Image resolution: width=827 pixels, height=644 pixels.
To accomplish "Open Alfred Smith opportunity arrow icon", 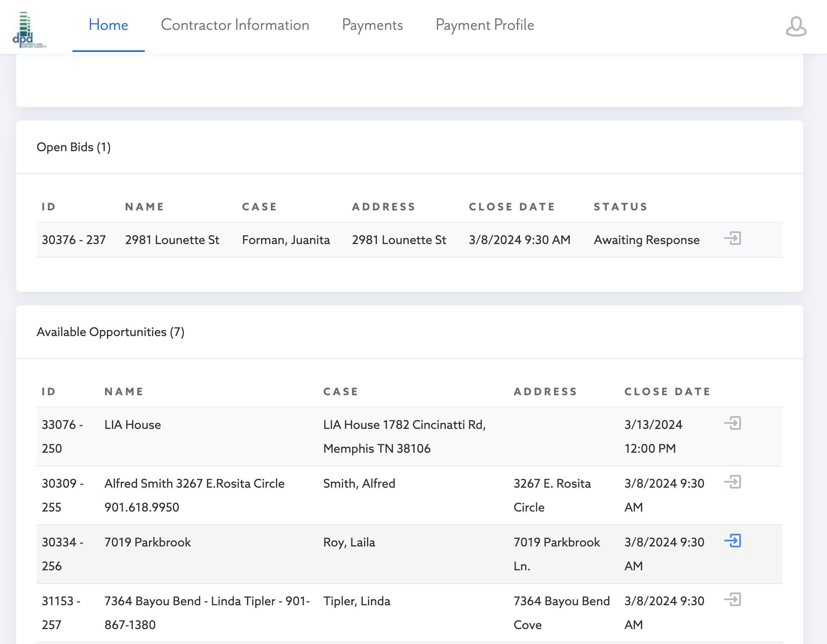I will coord(732,482).
